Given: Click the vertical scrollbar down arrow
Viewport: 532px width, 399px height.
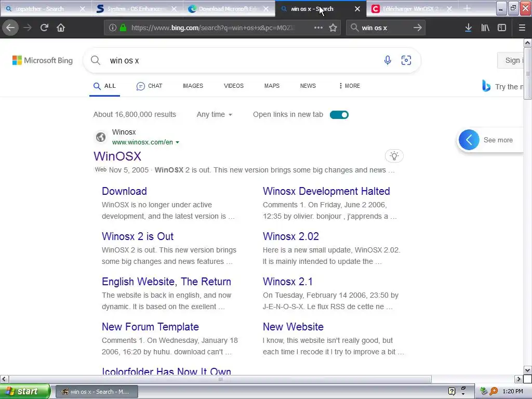Looking at the screenshot, I should (x=527, y=370).
